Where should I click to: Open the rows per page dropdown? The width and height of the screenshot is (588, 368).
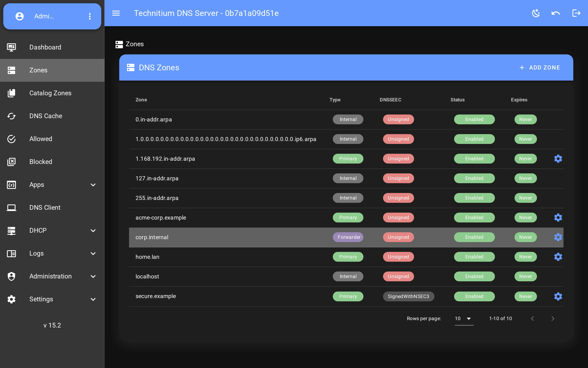click(464, 319)
